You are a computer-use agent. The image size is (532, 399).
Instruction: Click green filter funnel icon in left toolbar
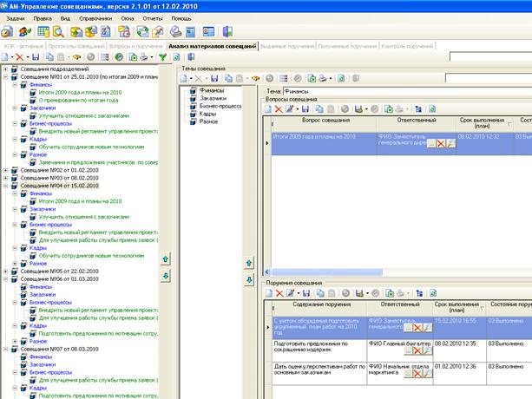163,56
